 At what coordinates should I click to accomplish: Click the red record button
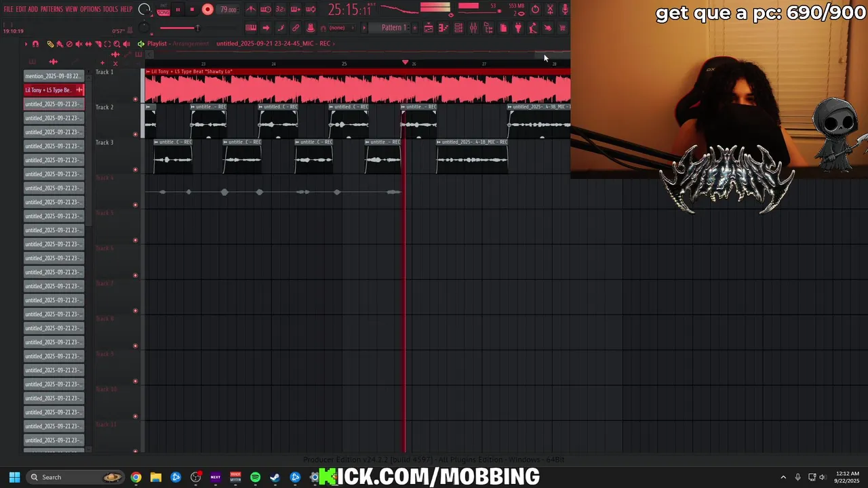point(208,9)
